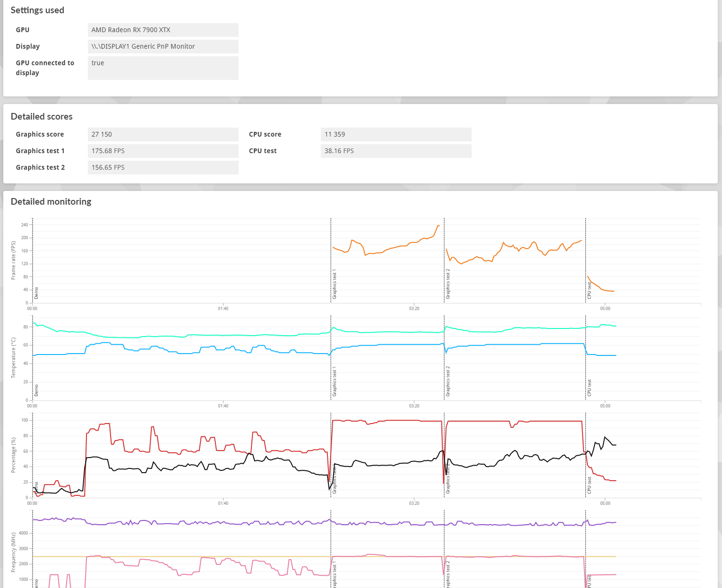This screenshot has height=588, width=722.
Task: Select the 175.68 FPS Graphics test 1 value
Action: (x=163, y=151)
